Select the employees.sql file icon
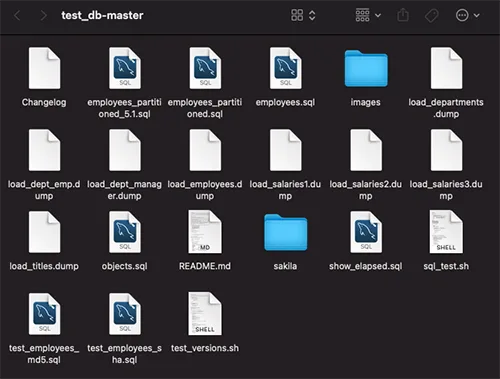Image resolution: width=500 pixels, height=379 pixels. tap(286, 68)
